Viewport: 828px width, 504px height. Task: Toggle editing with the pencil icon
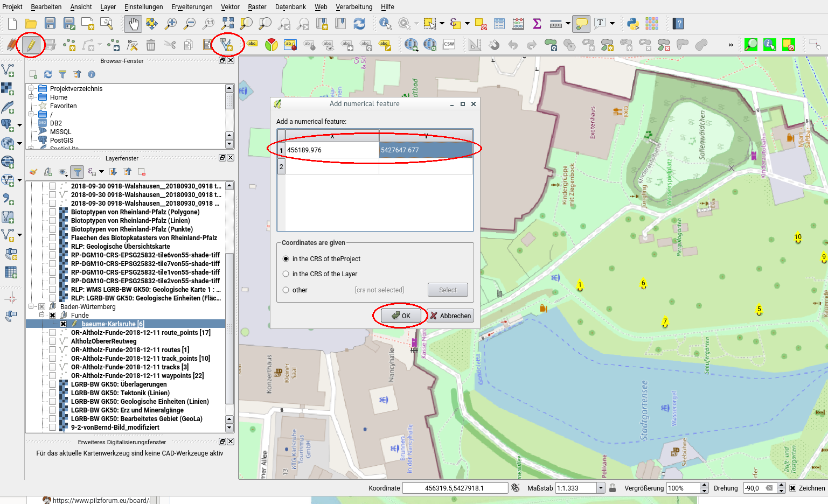coord(31,45)
